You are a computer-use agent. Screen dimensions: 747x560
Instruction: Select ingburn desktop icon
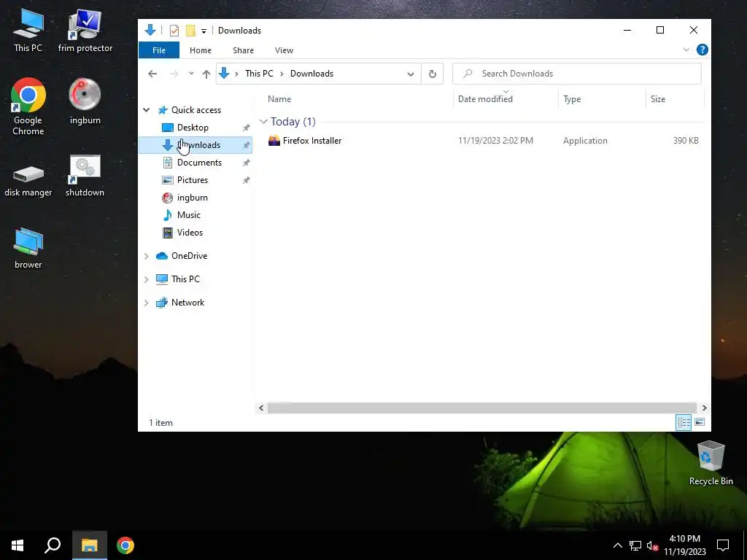85,101
